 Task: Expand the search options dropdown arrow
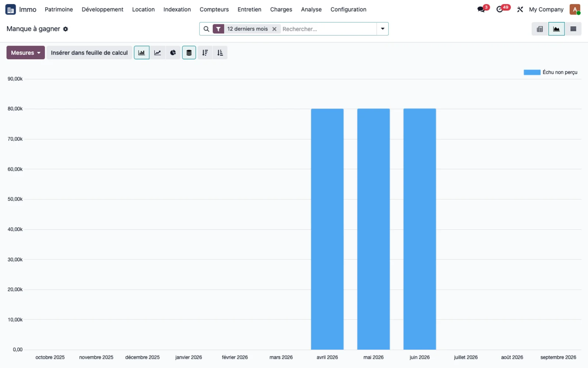pos(383,29)
